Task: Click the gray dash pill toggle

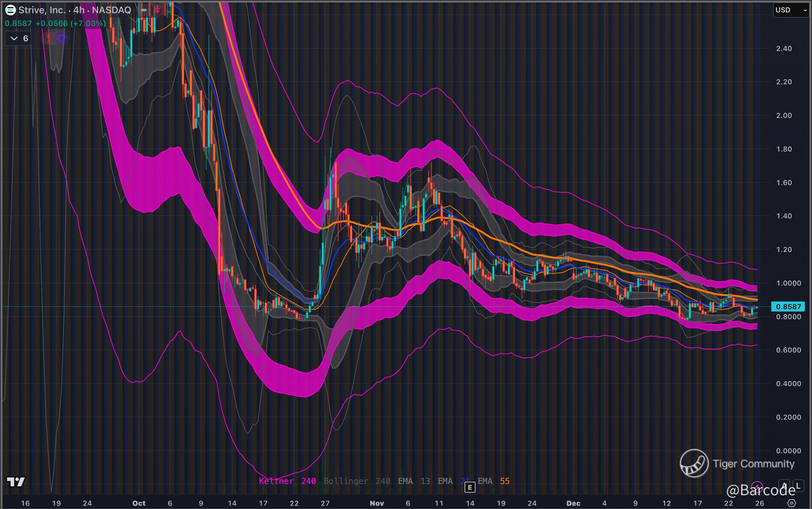Action: click(x=144, y=10)
